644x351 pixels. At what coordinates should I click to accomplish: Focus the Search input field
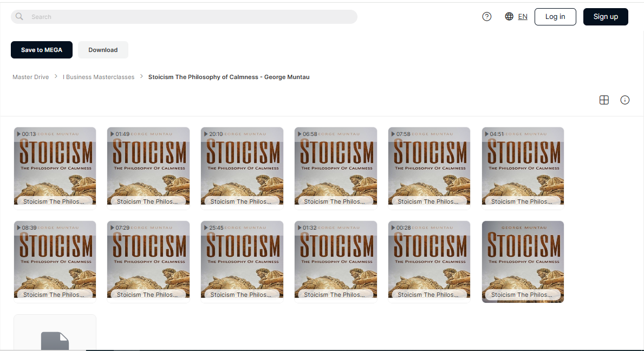coord(184,17)
